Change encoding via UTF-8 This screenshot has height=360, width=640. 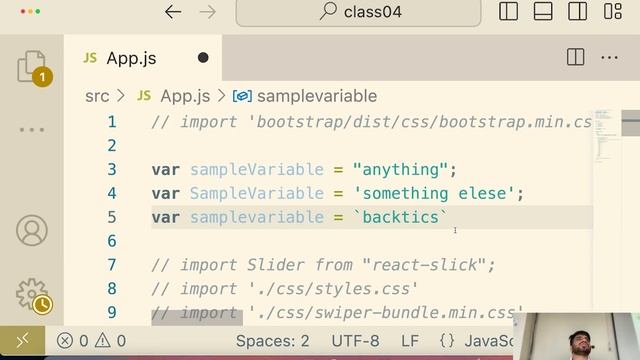click(355, 341)
